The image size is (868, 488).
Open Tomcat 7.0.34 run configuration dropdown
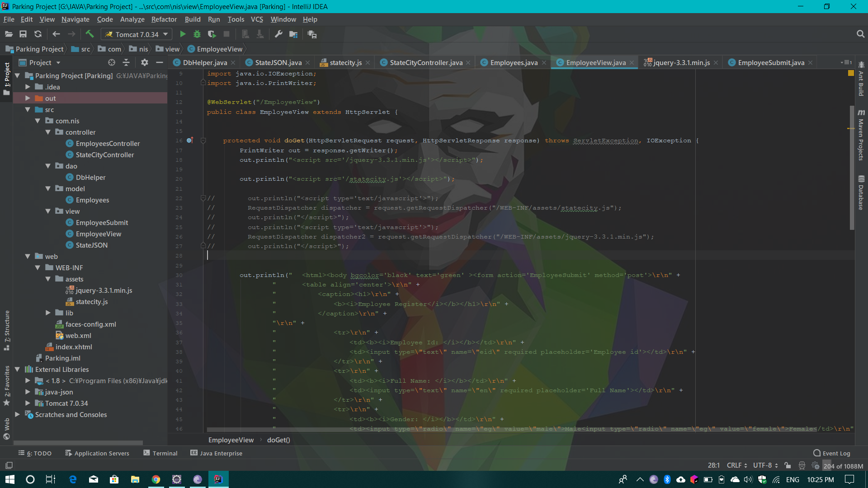[137, 34]
